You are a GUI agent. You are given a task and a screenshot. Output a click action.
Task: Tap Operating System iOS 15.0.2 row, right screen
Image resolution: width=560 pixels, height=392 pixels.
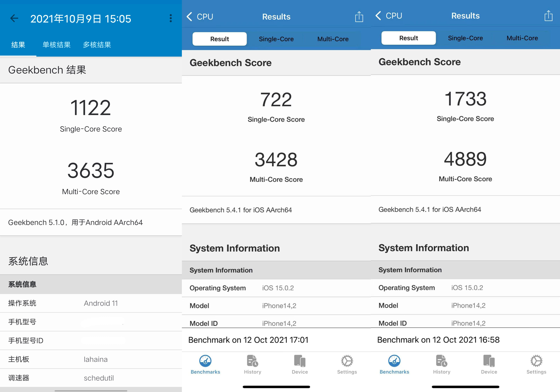click(x=465, y=288)
